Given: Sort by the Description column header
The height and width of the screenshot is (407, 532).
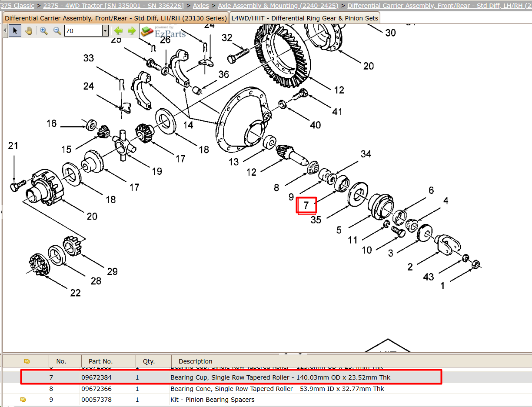Looking at the screenshot, I should pos(196,361).
